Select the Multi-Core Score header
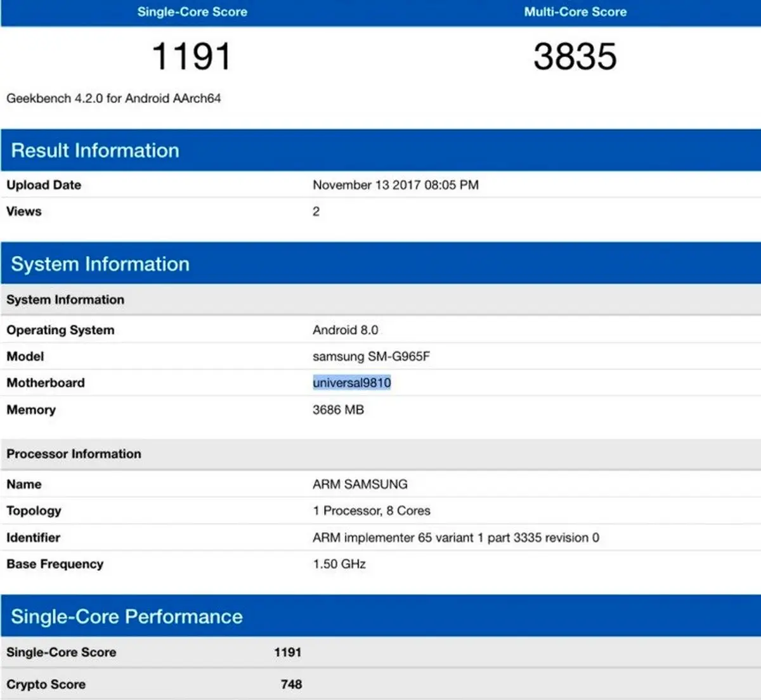Image resolution: width=761 pixels, height=700 pixels. coord(575,11)
